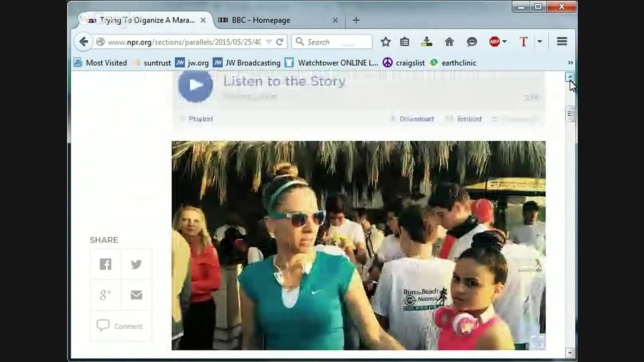The height and width of the screenshot is (362, 644).
Task: Play the Listen to the Story audio
Action: [x=195, y=85]
